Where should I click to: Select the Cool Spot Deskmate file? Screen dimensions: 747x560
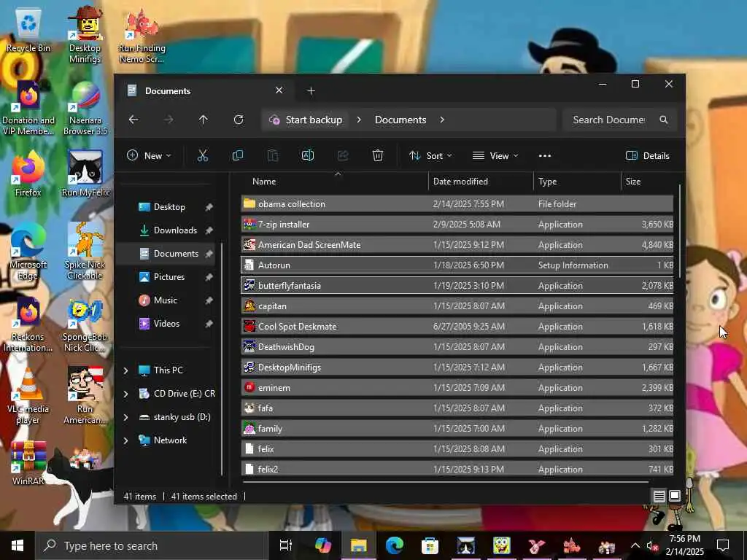click(457, 326)
